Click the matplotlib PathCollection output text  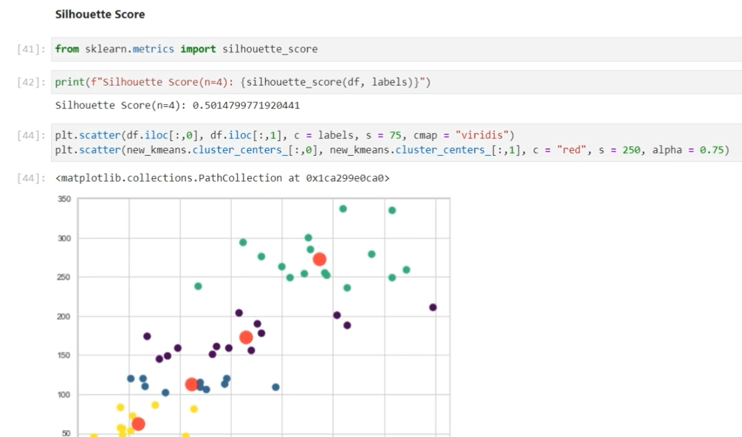click(222, 178)
